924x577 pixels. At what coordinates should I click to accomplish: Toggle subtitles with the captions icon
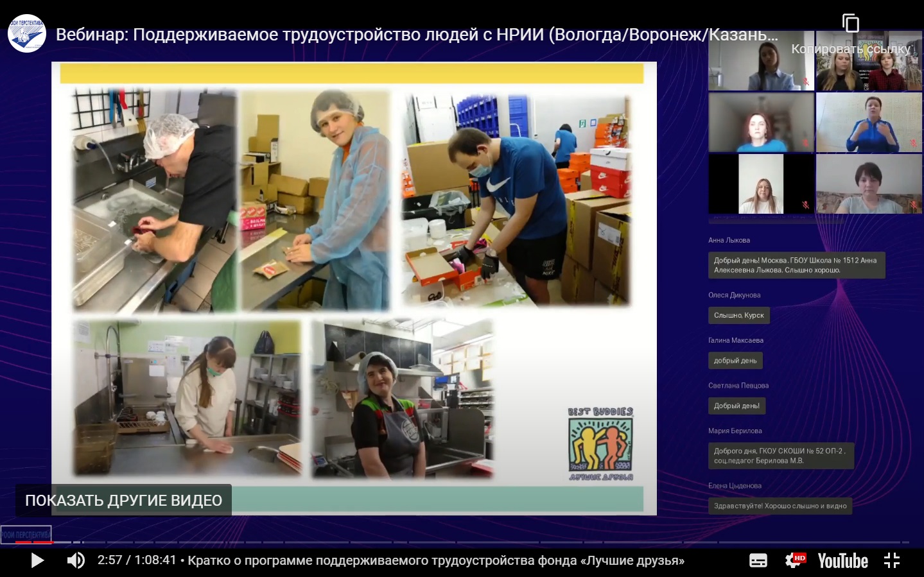758,560
